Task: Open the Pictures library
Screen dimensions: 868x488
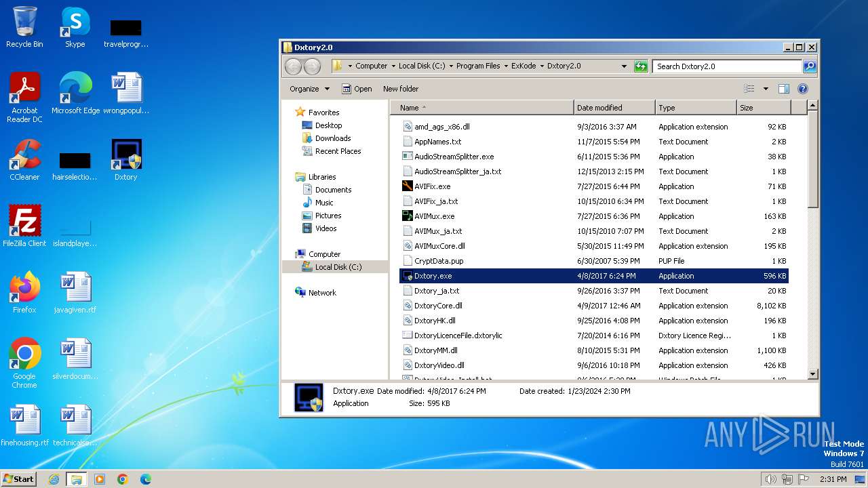Action: coord(328,216)
